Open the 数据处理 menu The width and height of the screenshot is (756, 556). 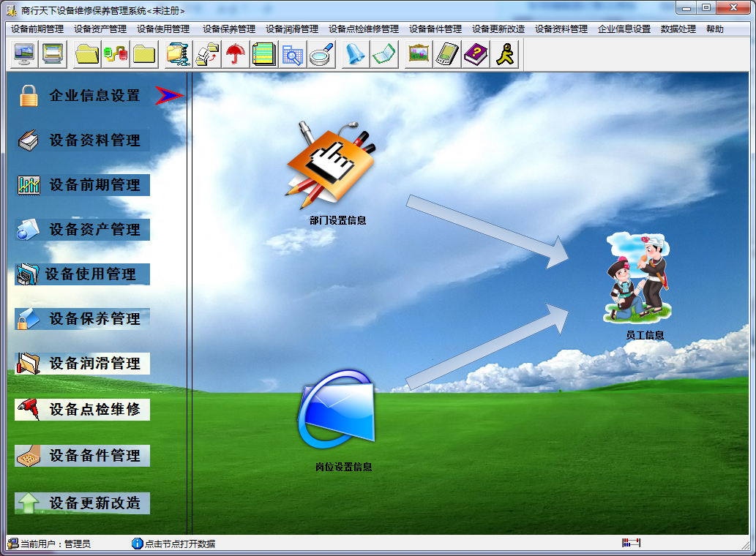click(678, 29)
